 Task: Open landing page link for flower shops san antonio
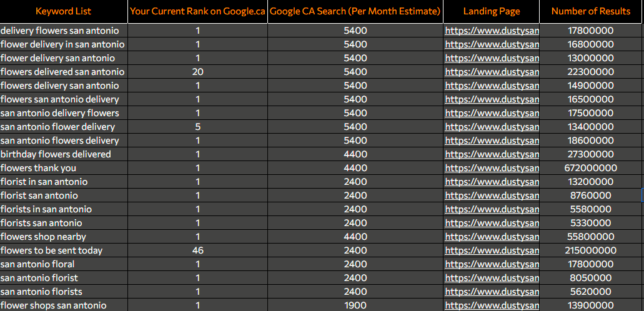coord(492,305)
